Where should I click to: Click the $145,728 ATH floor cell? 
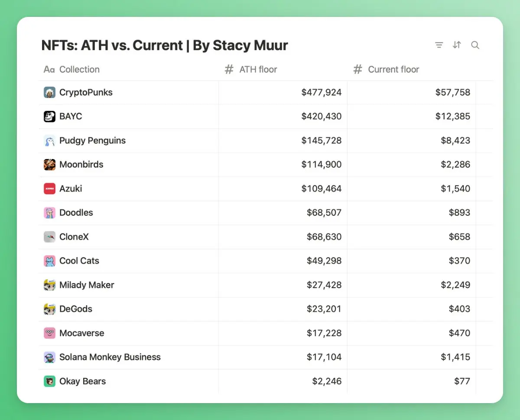click(x=283, y=140)
